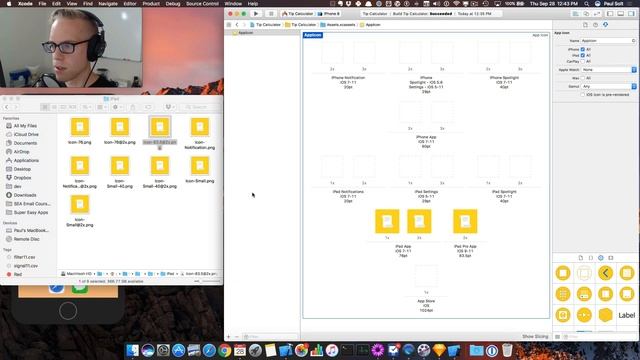Select the yellow hexagon object in library

coord(605,315)
